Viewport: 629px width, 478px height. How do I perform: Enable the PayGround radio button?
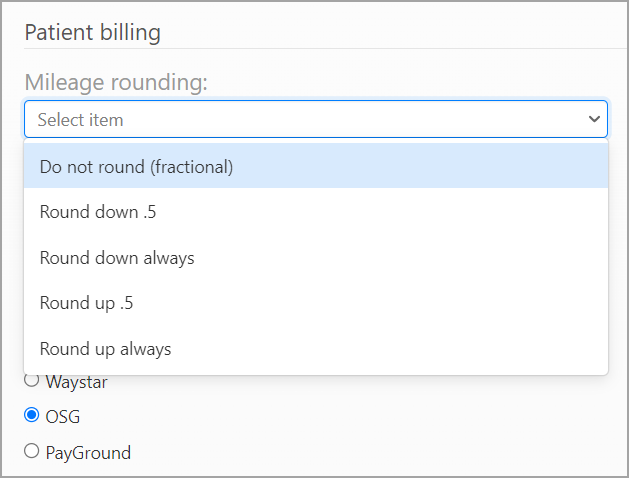click(x=32, y=452)
